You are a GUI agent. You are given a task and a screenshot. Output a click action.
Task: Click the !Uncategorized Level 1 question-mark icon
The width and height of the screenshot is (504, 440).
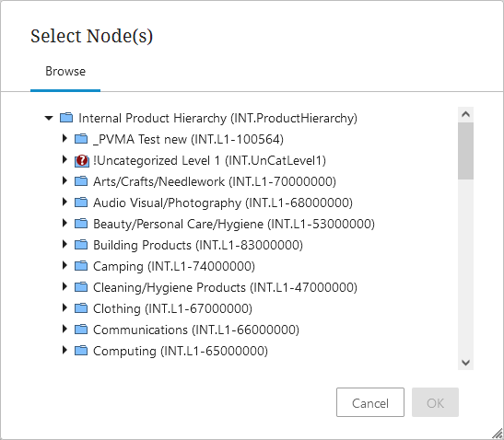[x=82, y=160]
